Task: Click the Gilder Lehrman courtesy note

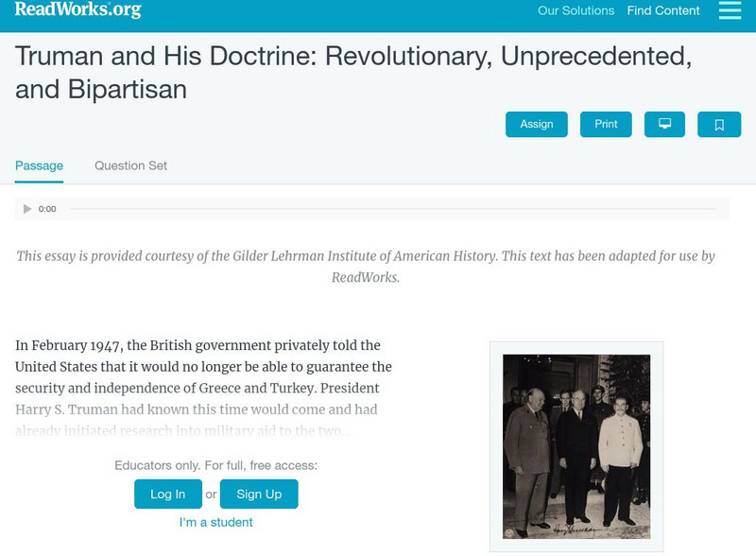Action: tap(366, 267)
